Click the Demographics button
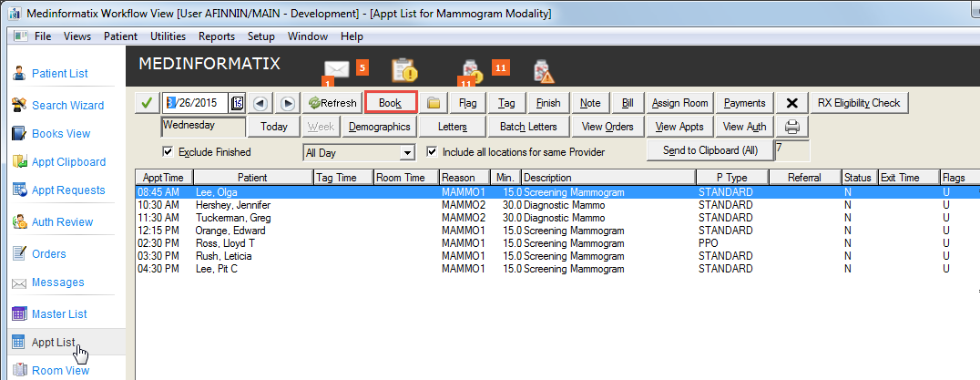The width and height of the screenshot is (980, 380). pos(380,127)
